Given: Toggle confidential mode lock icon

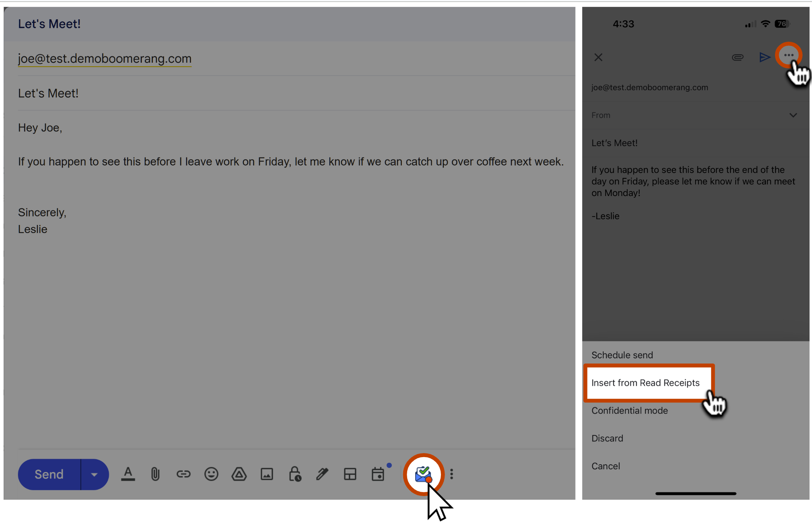Looking at the screenshot, I should tap(295, 474).
